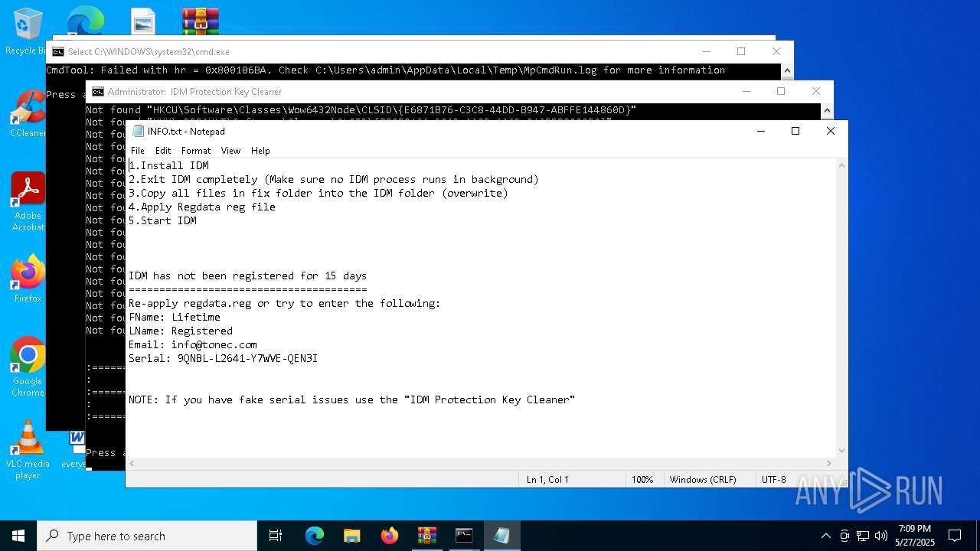Click the taskbar search box
The image size is (980, 551).
tap(147, 536)
